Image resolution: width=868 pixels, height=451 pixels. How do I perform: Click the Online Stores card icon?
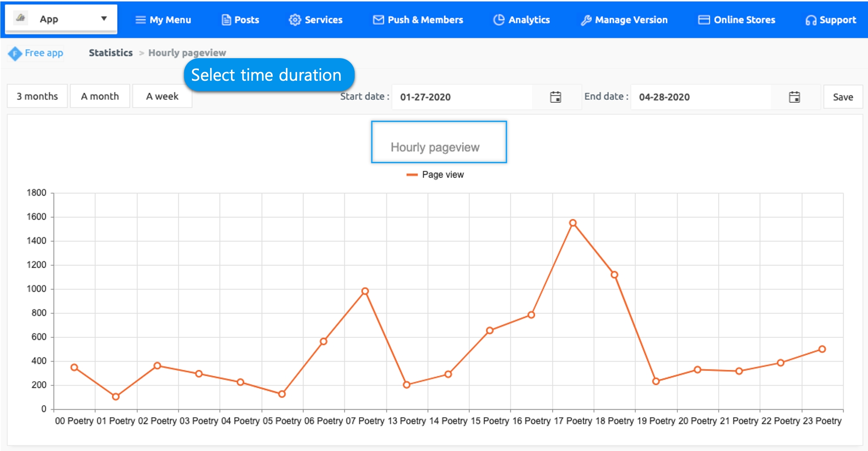coord(704,20)
